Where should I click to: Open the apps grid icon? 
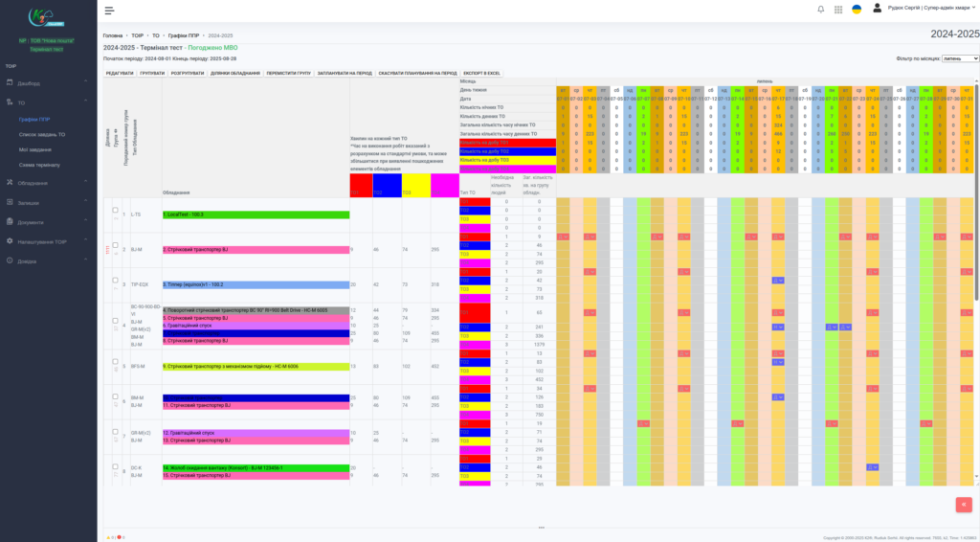838,10
